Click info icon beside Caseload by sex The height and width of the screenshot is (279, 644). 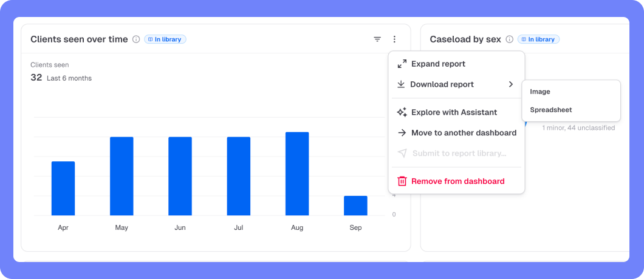(509, 39)
